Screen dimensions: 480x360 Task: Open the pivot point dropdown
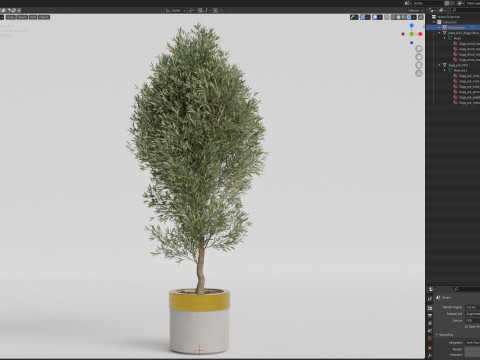(x=192, y=10)
